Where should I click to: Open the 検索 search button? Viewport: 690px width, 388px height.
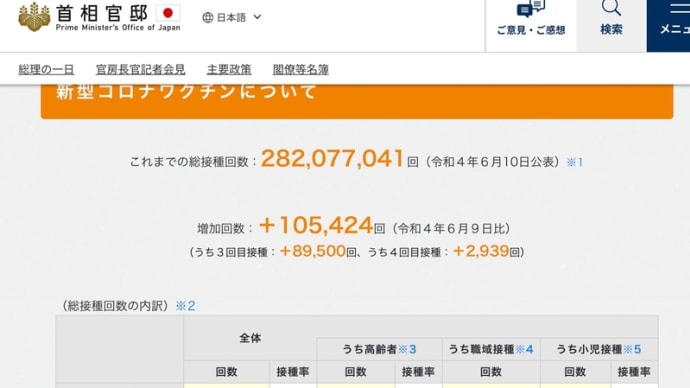[x=611, y=26]
